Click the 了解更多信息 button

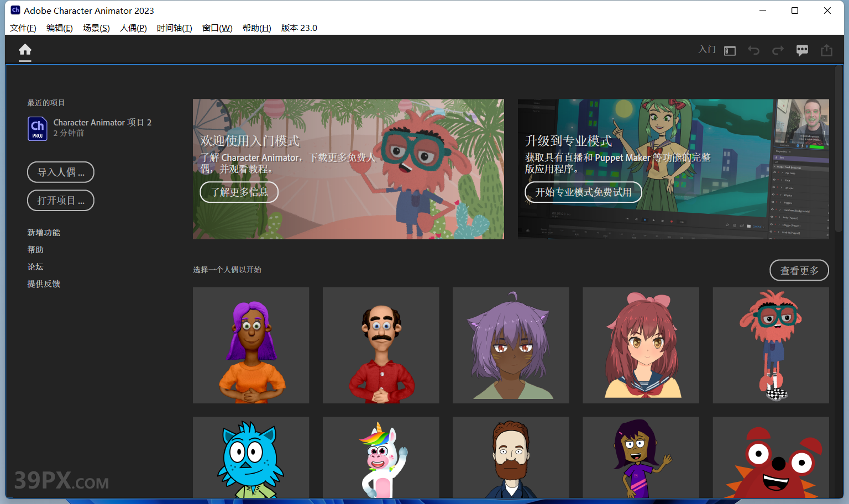click(239, 192)
